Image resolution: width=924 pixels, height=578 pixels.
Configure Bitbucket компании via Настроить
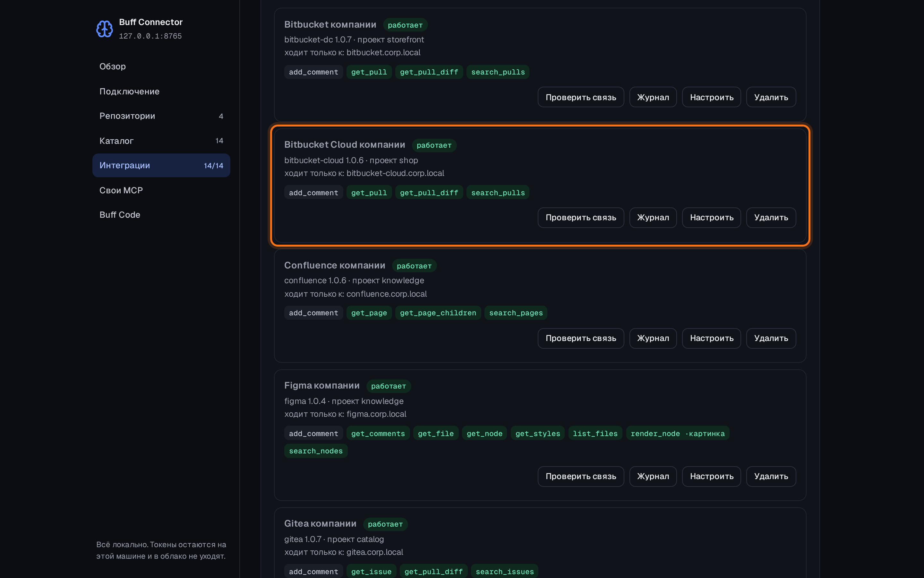pyautogui.click(x=711, y=97)
